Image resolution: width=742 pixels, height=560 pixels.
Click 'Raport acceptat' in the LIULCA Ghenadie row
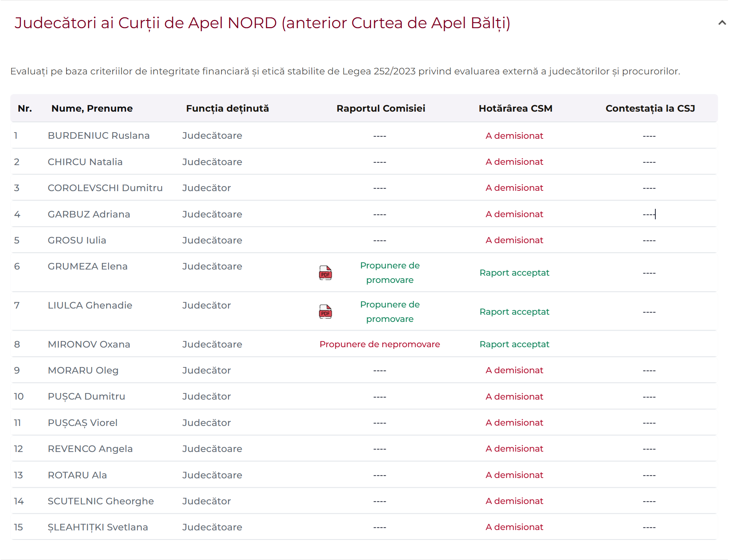(514, 312)
